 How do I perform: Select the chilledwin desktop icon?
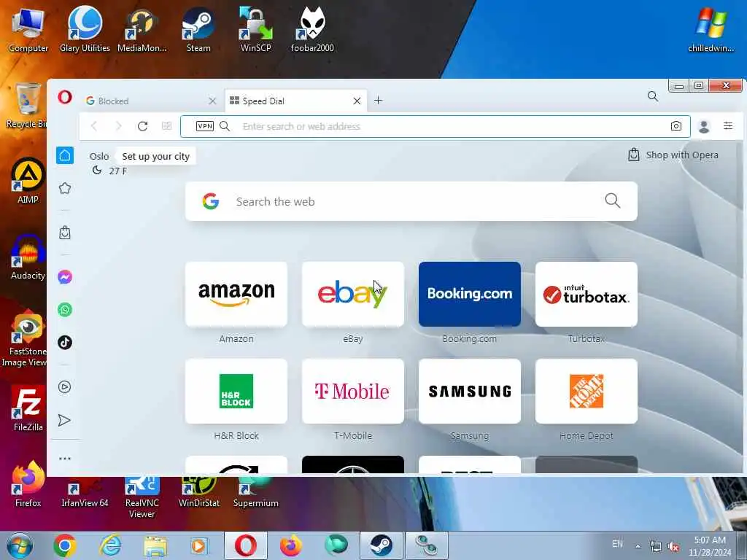coord(711,29)
